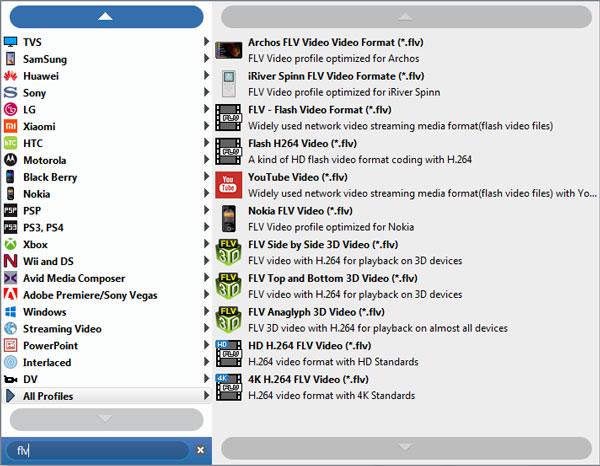This screenshot has height=466, width=600.
Task: Open the Adobe Premiere/Sony Vegas category
Action: click(x=106, y=295)
